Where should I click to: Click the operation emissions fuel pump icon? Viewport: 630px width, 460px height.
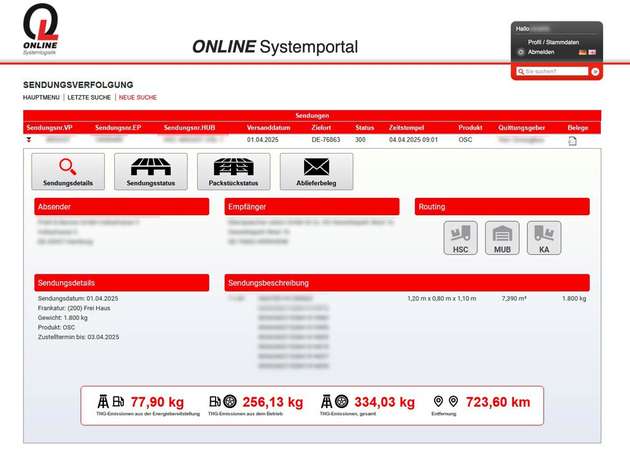pos(215,401)
